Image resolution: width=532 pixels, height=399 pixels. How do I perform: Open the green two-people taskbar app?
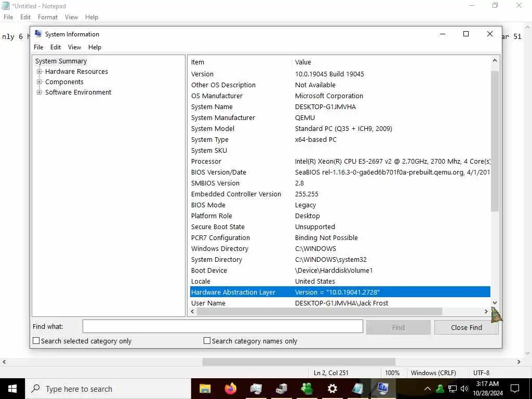click(x=307, y=389)
